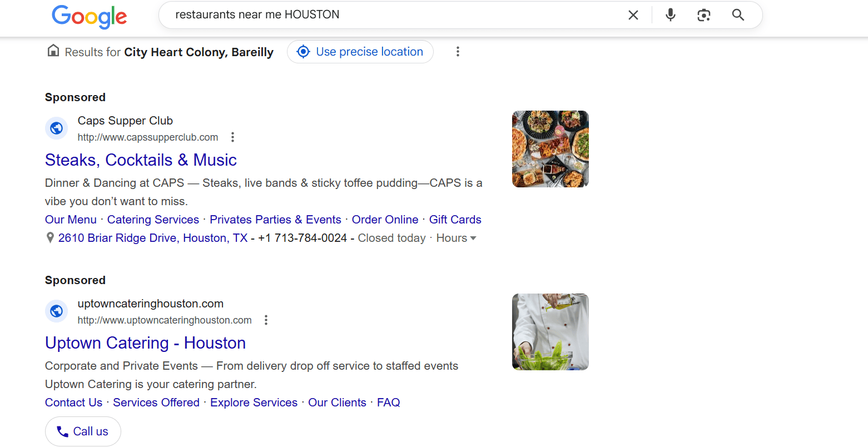Click Use precise location button
868x447 pixels.
(x=360, y=52)
